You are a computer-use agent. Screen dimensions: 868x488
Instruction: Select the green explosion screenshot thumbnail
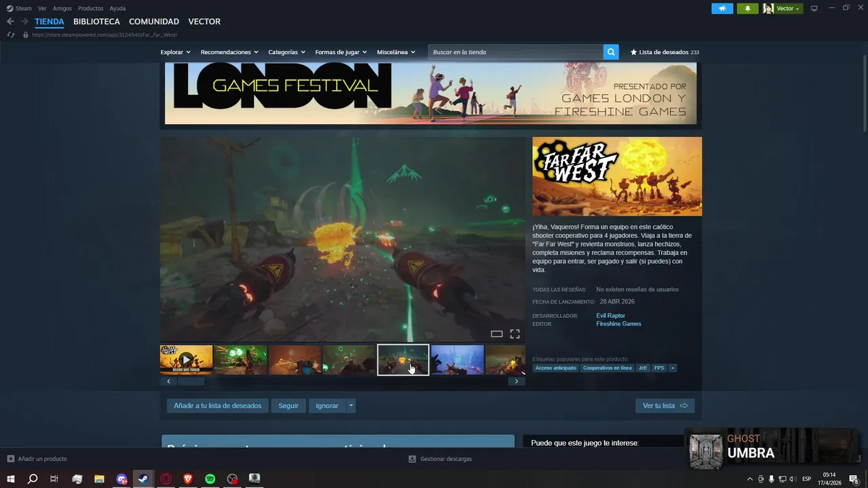[x=240, y=360]
